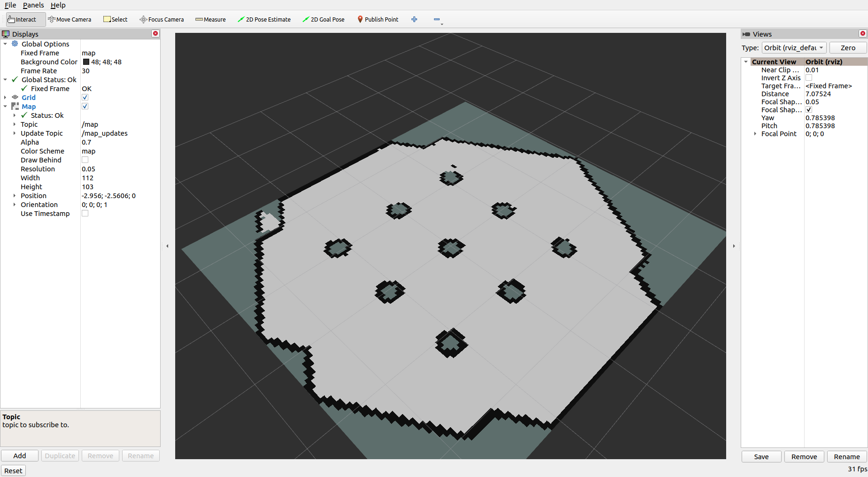Activate the 2D Pose Estimate tool
868x477 pixels.
tap(264, 19)
